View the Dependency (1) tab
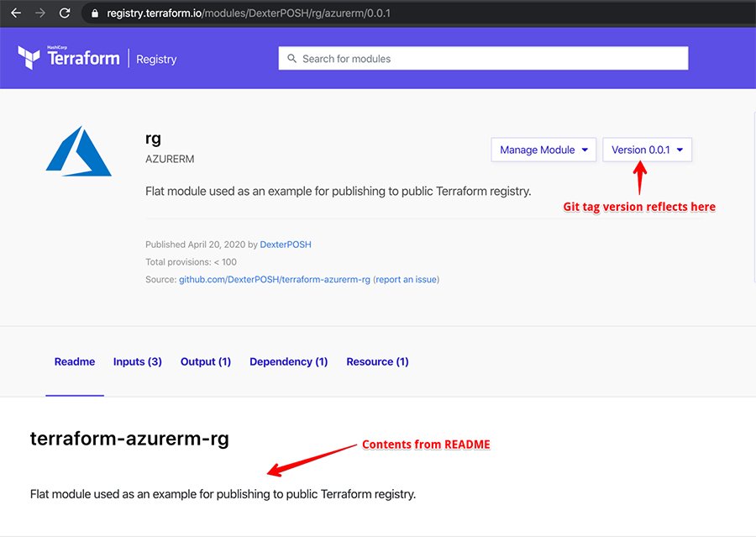Image resolution: width=756 pixels, height=537 pixels. (x=288, y=362)
